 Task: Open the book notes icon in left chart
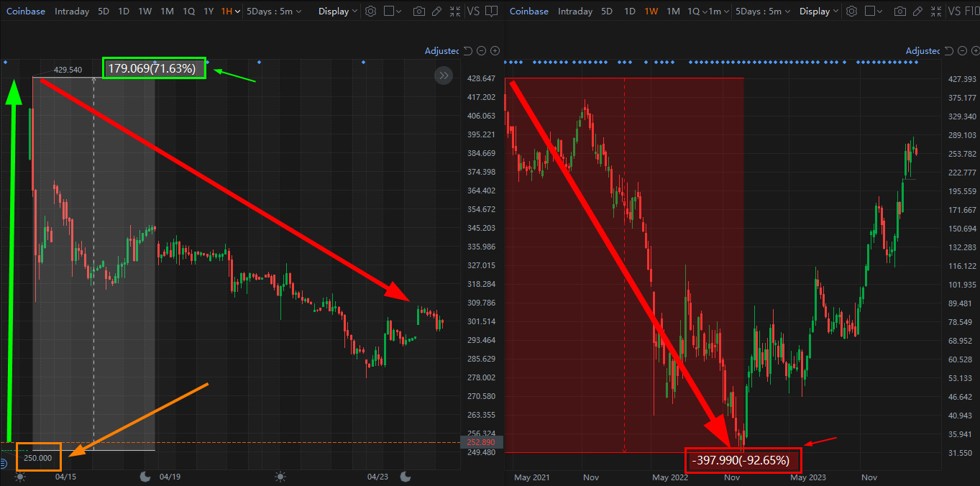[x=492, y=12]
